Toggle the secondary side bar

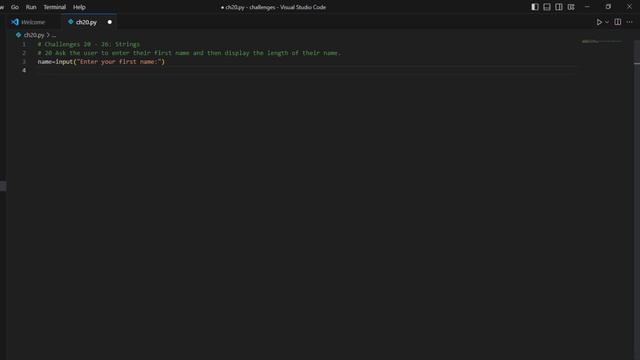point(559,7)
